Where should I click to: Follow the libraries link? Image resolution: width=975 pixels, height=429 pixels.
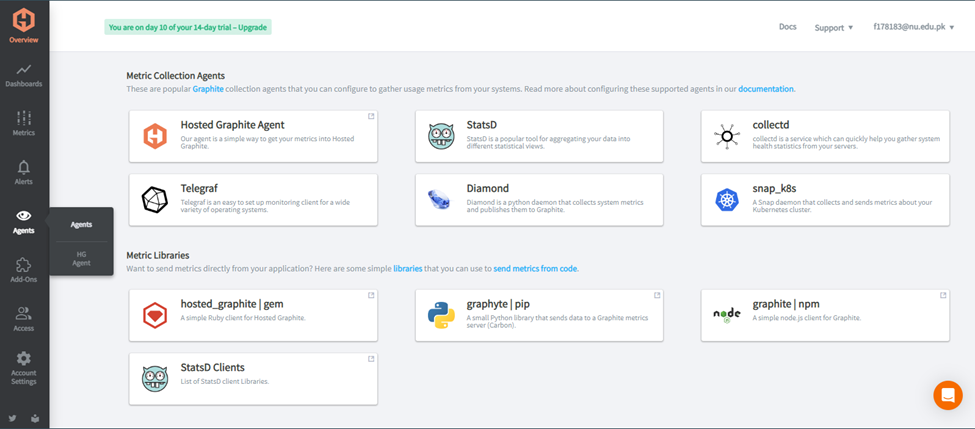408,269
